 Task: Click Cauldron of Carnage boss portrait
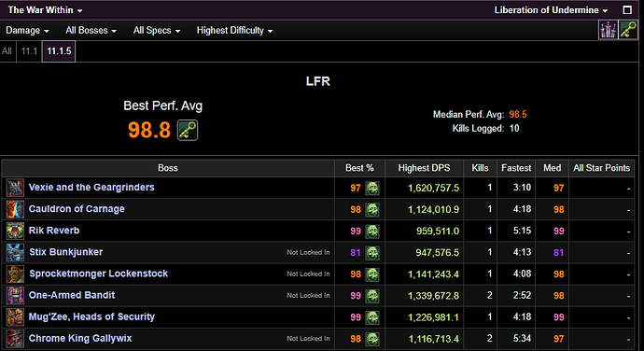15,209
